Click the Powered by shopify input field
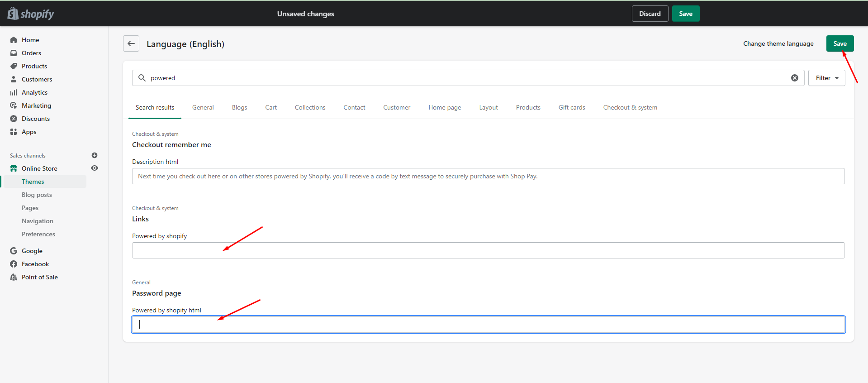 489,250
